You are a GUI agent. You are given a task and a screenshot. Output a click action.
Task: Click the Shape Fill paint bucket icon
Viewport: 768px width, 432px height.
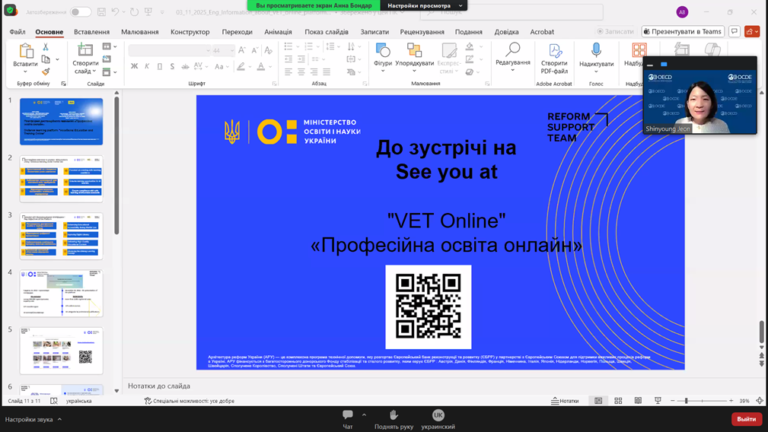coord(469,47)
